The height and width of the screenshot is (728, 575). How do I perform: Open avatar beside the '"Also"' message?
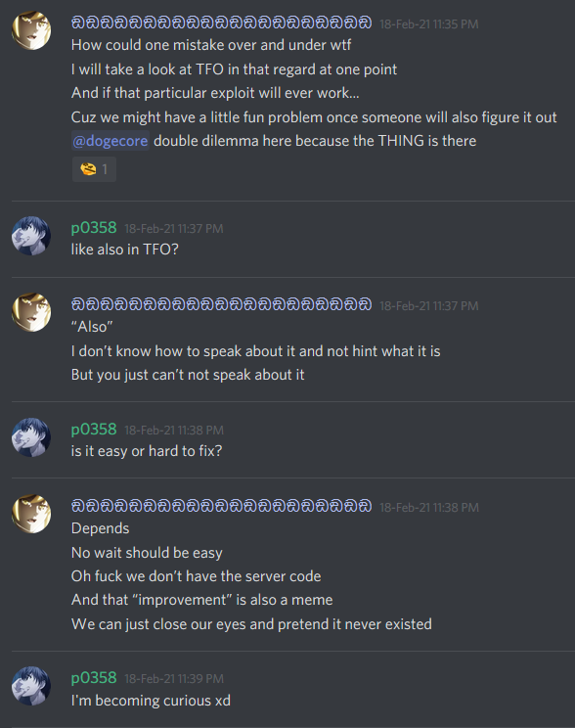[x=31, y=312]
